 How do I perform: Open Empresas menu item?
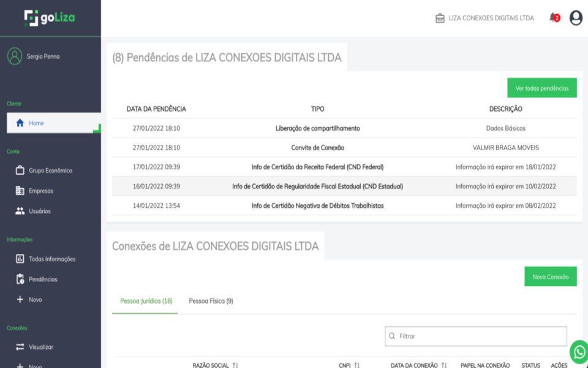coord(41,191)
